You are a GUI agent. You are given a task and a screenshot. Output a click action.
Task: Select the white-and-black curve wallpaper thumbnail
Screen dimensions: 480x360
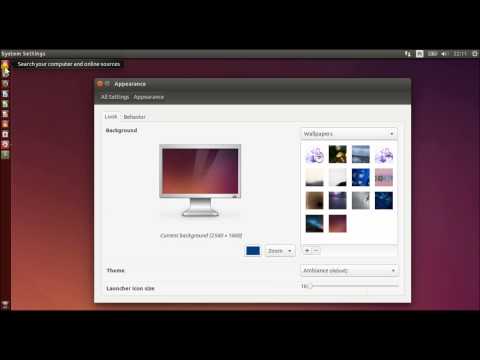click(338, 177)
